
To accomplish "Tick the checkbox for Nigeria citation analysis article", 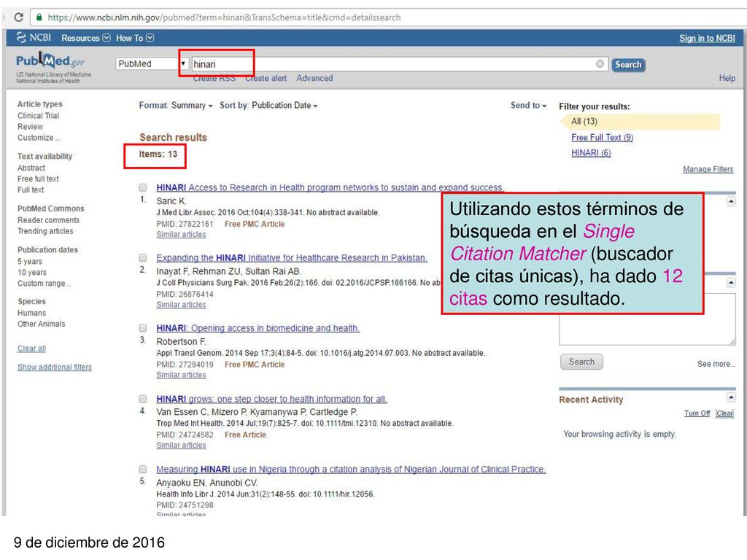I will pyautogui.click(x=143, y=469).
